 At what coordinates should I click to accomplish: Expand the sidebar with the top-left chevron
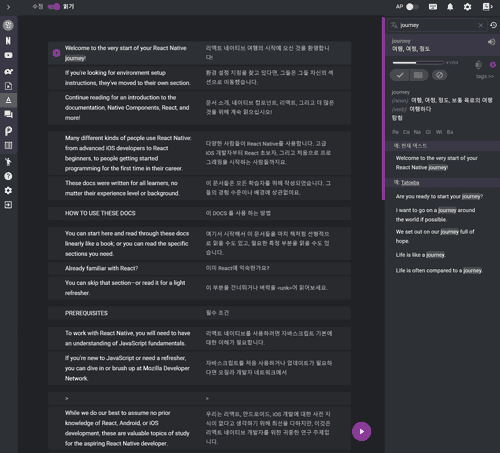(x=8, y=7)
